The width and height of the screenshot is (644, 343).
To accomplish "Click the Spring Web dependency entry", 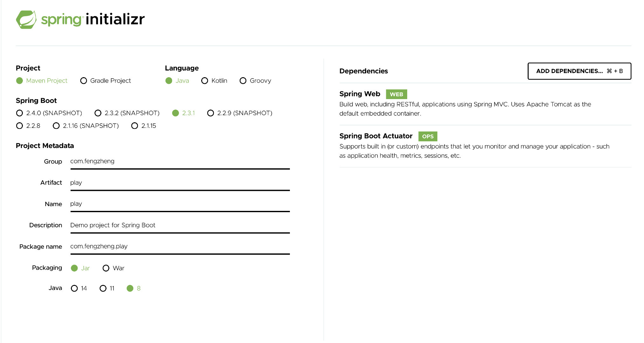I will (x=360, y=94).
